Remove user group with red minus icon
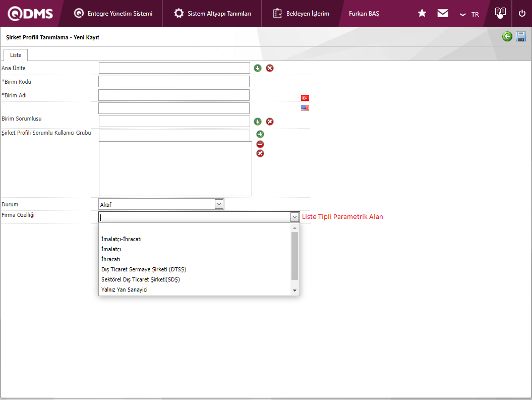532x400 pixels. click(x=260, y=144)
